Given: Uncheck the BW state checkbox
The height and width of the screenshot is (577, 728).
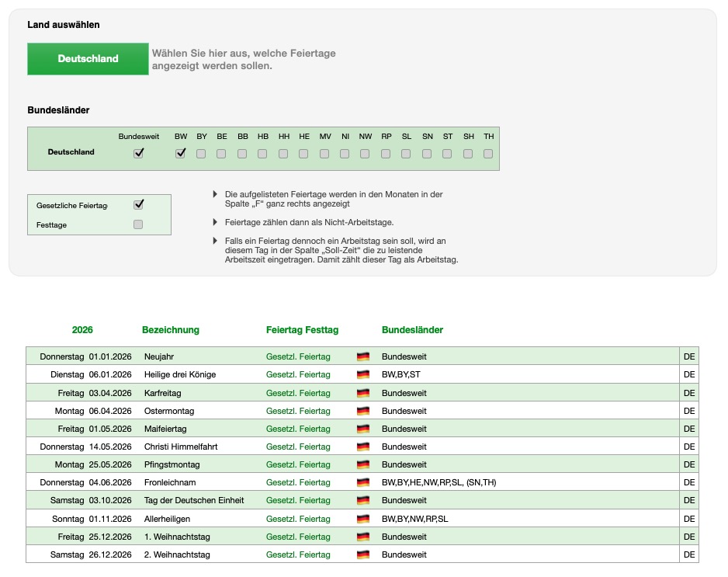Looking at the screenshot, I should 181,154.
